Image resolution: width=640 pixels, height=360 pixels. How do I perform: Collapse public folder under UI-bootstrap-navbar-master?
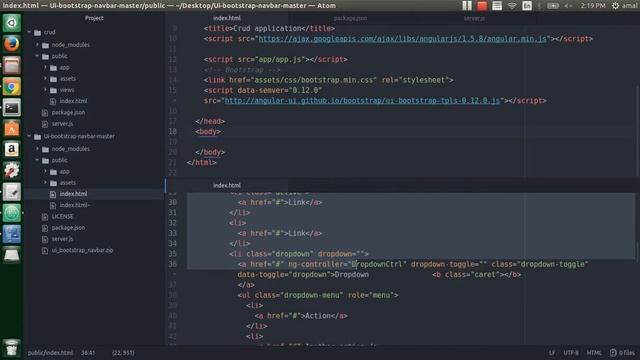(37, 160)
